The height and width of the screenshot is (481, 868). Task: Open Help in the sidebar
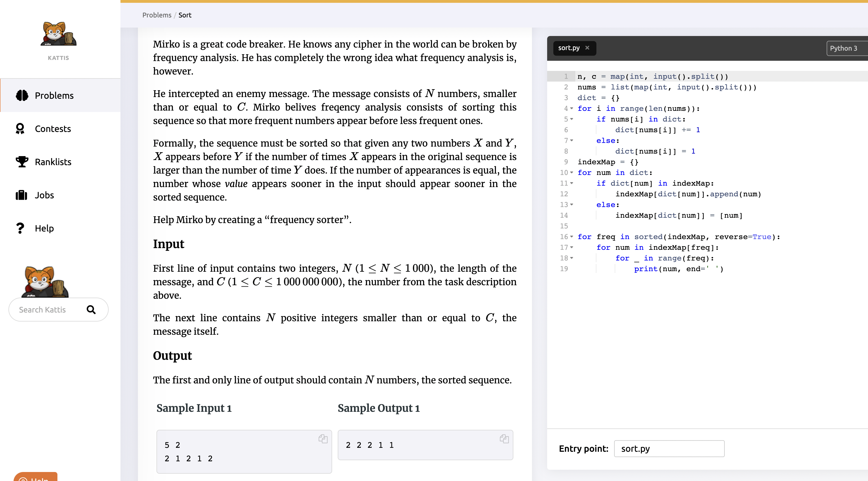tap(60, 228)
